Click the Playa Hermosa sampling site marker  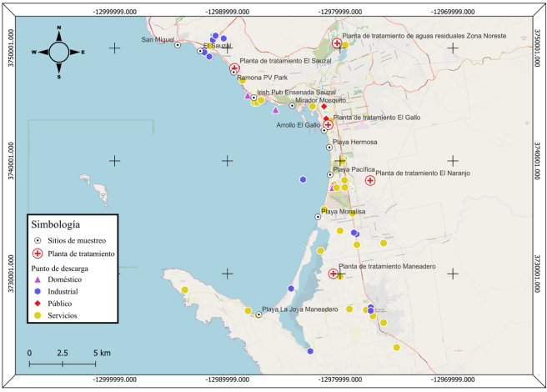pyautogui.click(x=329, y=147)
